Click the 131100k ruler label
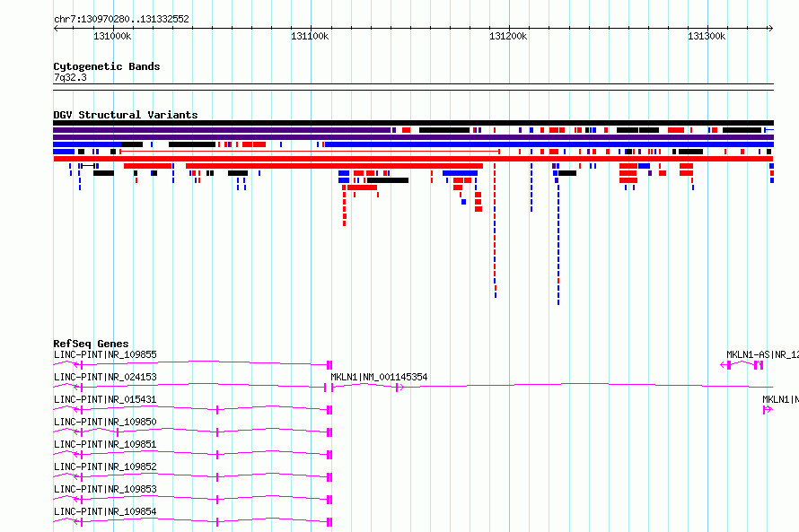This screenshot has width=799, height=532. coord(310,36)
